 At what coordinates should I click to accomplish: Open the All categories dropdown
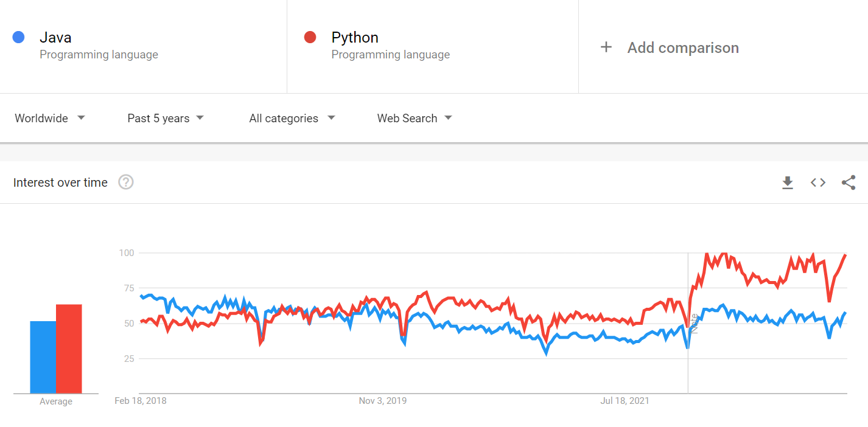click(x=291, y=118)
